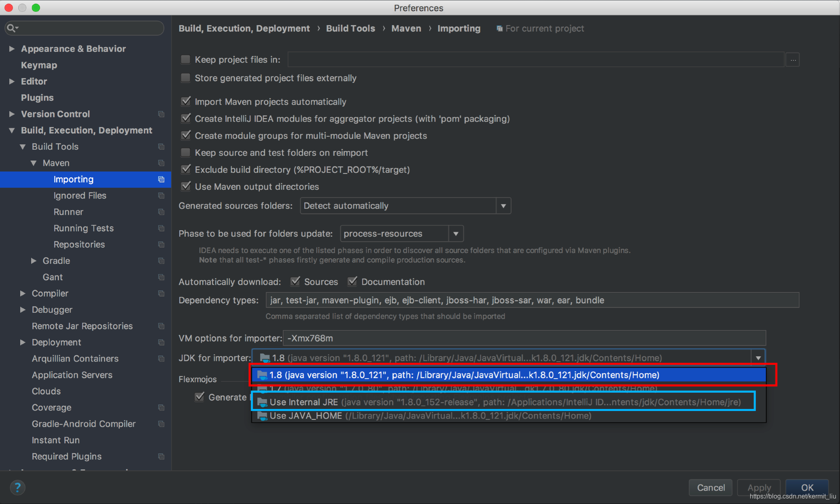Viewport: 840px width, 504px height.
Task: Toggle Use Maven output directories
Action: click(x=186, y=186)
